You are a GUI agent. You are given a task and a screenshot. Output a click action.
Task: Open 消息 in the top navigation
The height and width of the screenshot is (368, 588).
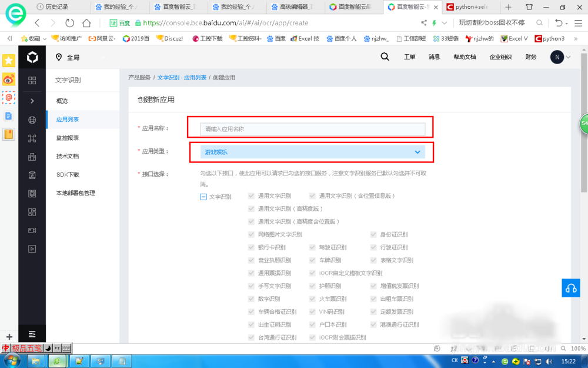435,57
